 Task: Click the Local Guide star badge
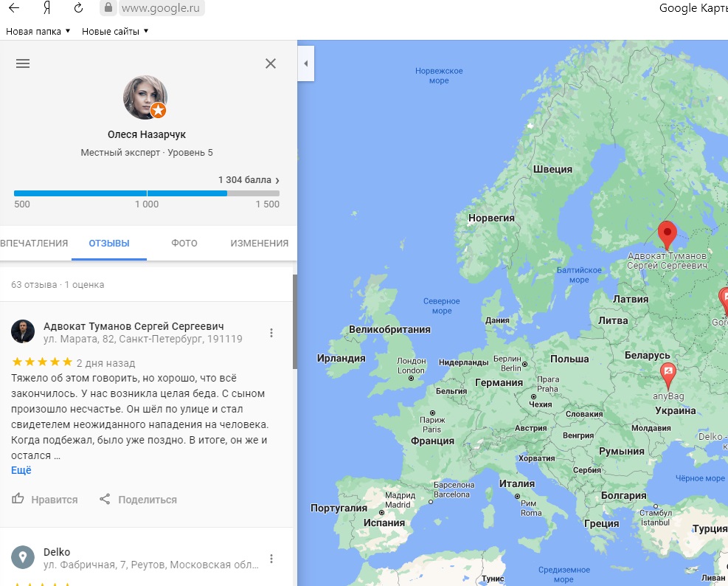click(159, 110)
